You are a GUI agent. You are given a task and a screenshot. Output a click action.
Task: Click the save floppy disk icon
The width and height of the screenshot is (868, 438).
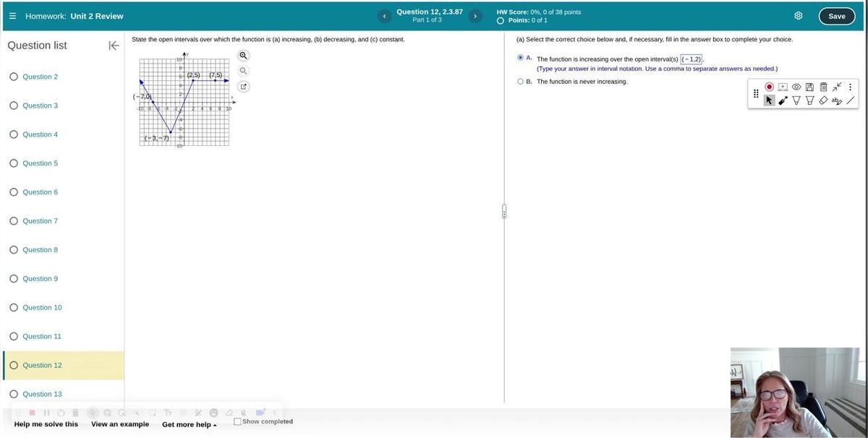click(x=810, y=87)
